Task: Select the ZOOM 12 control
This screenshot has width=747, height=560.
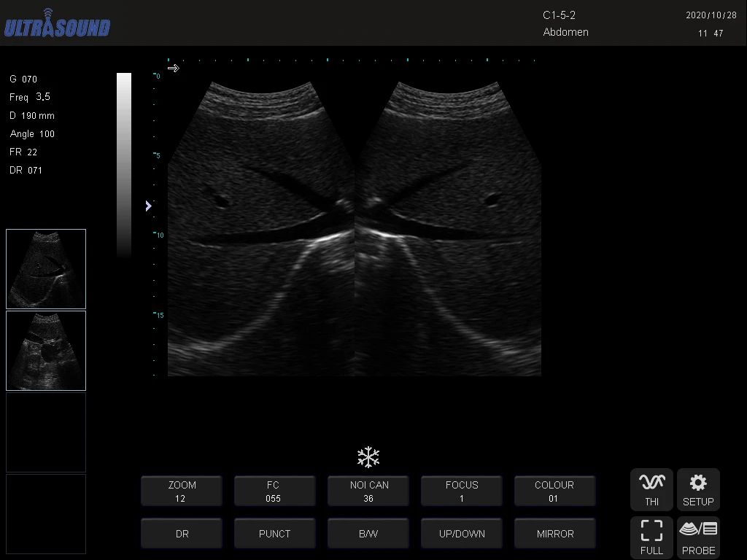Action: point(182,491)
